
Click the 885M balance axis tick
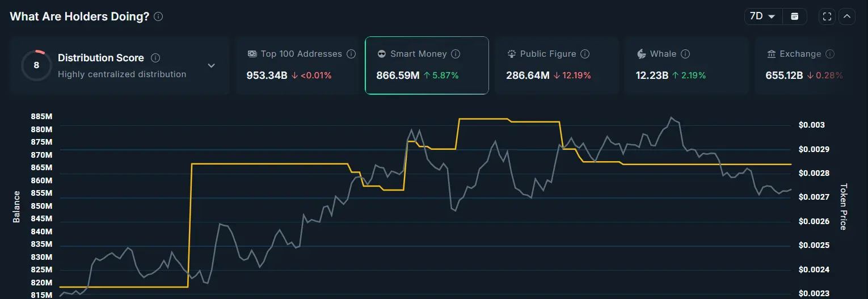(42, 116)
